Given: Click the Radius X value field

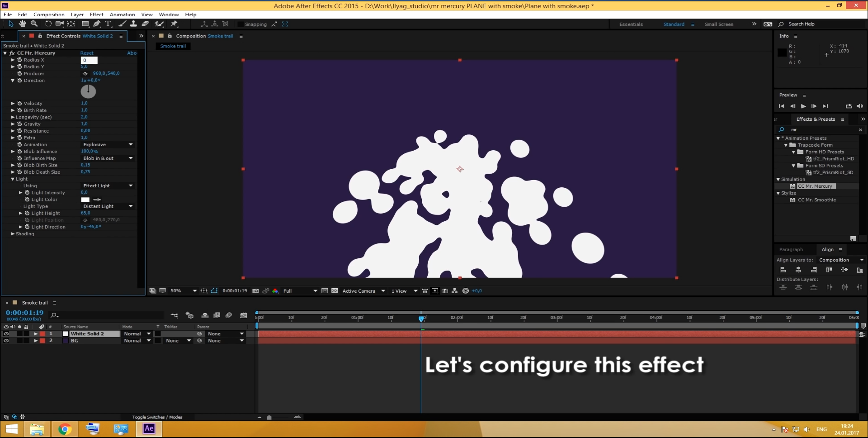Looking at the screenshot, I should 89,60.
